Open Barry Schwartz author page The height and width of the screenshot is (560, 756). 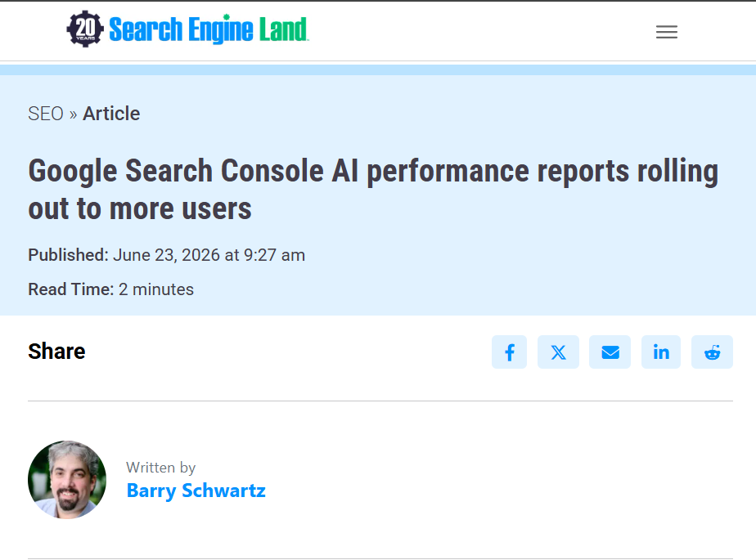tap(196, 491)
